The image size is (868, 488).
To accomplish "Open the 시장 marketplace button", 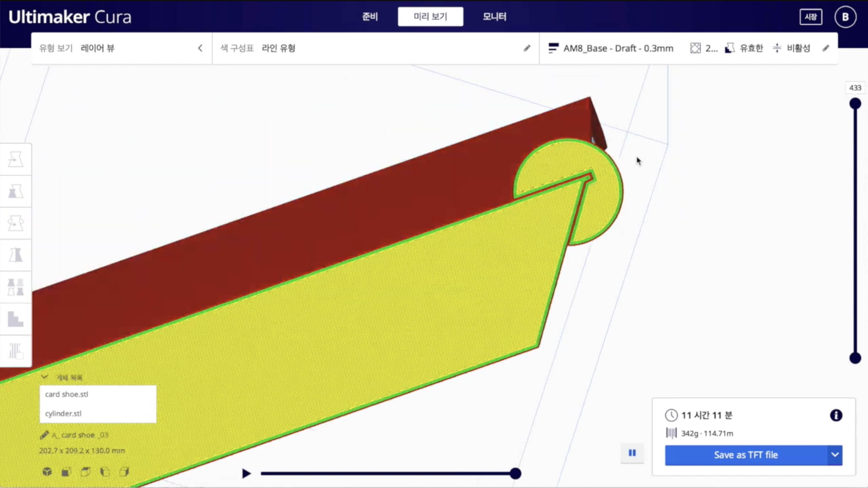I will point(810,17).
